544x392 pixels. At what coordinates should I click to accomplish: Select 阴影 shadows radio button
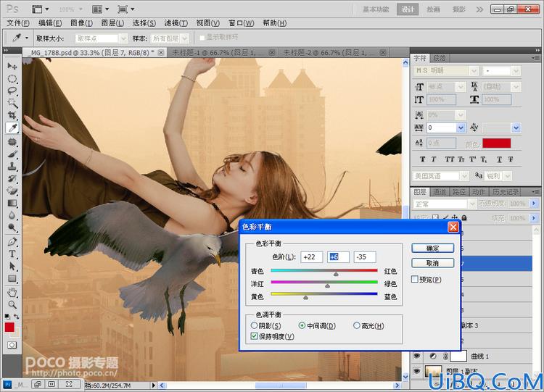254,325
